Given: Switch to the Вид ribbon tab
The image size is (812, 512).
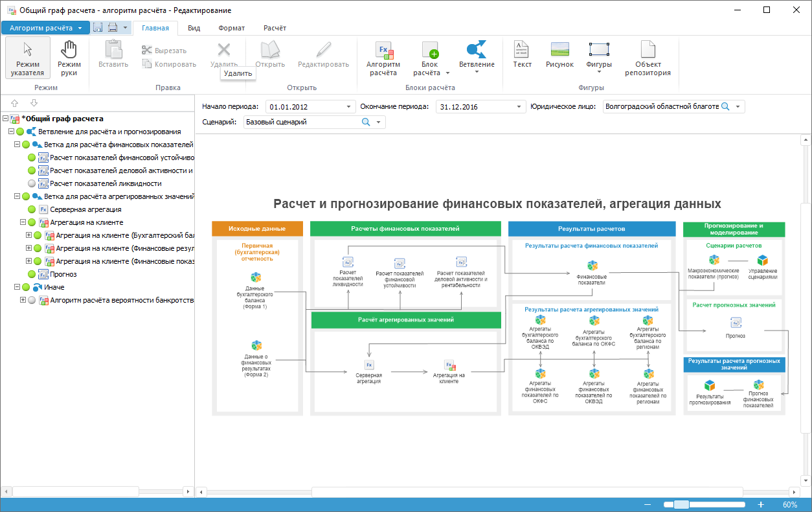Looking at the screenshot, I should (x=194, y=28).
